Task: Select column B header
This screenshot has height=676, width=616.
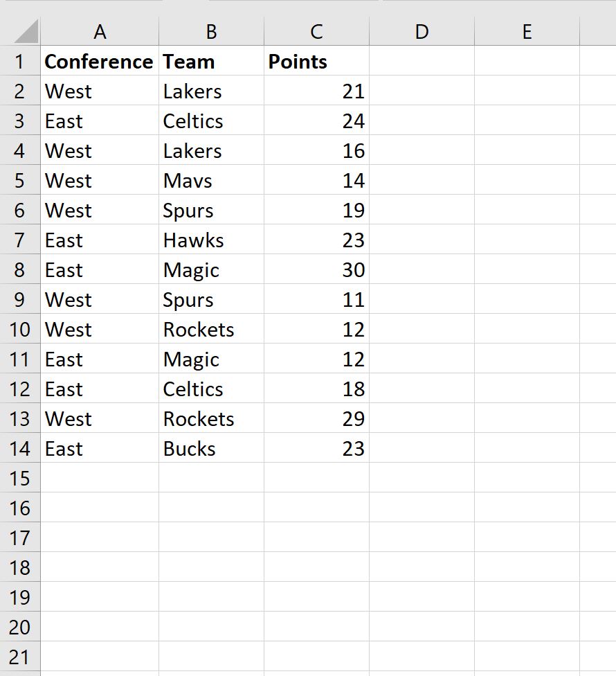Action: click(211, 31)
